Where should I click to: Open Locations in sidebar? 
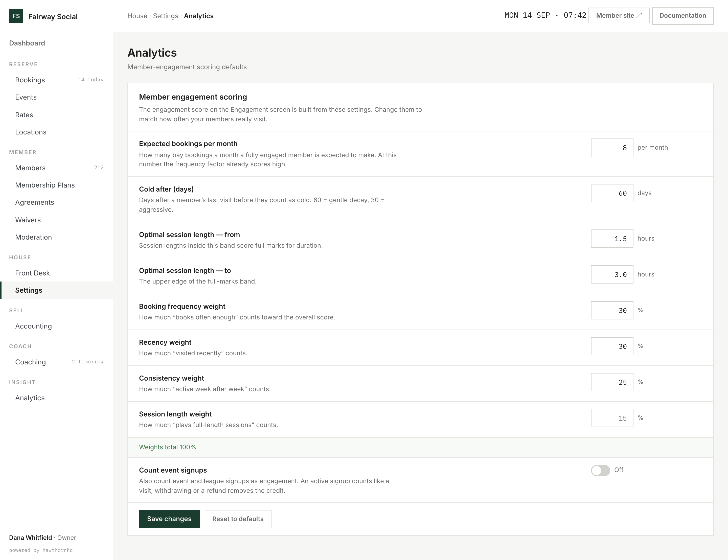pyautogui.click(x=56, y=132)
